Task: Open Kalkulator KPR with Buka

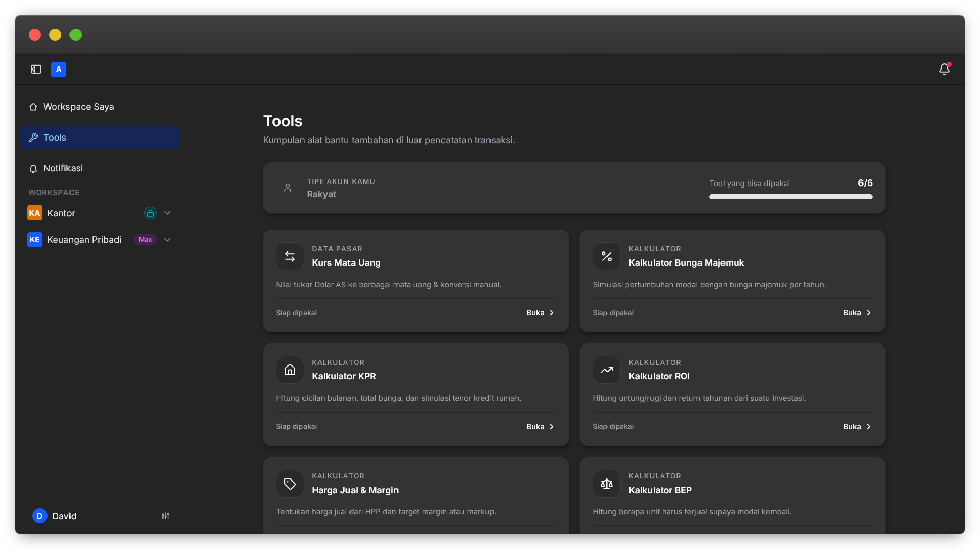Action: pos(541,427)
